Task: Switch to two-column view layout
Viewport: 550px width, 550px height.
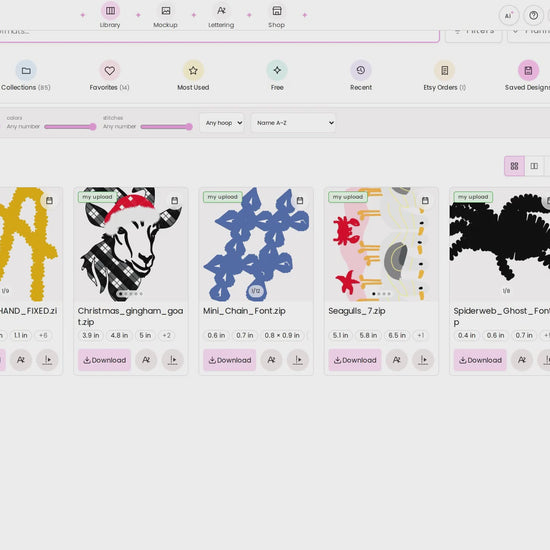Action: pos(534,166)
